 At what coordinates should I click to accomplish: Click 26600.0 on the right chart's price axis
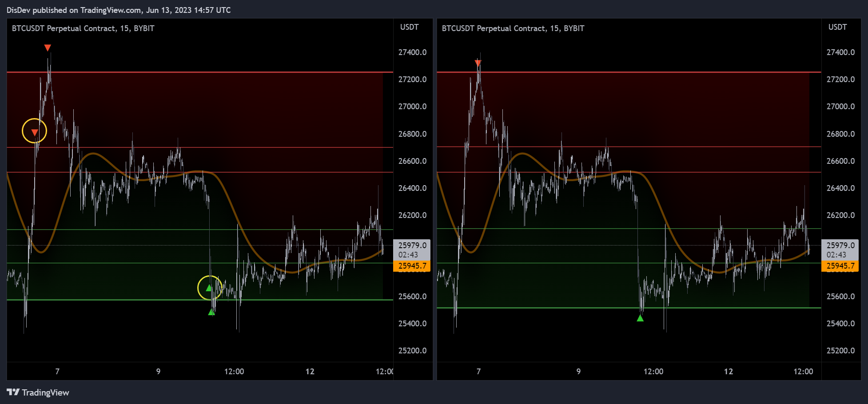pyautogui.click(x=840, y=161)
